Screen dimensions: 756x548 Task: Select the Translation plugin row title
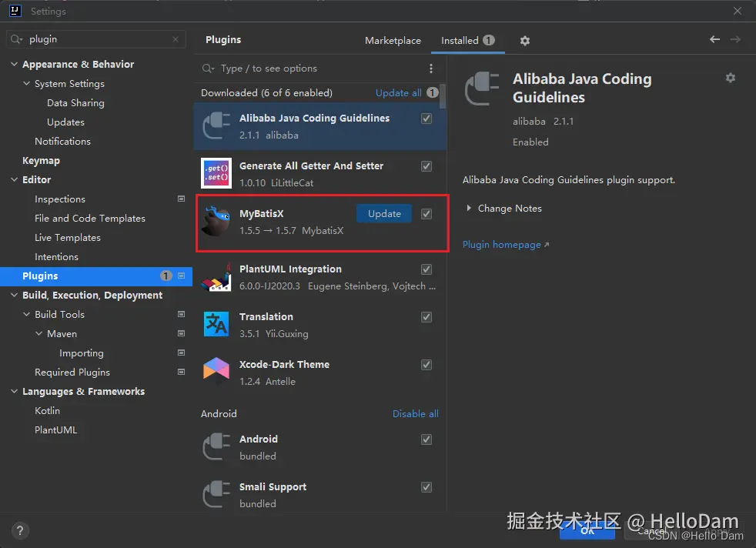(x=266, y=316)
